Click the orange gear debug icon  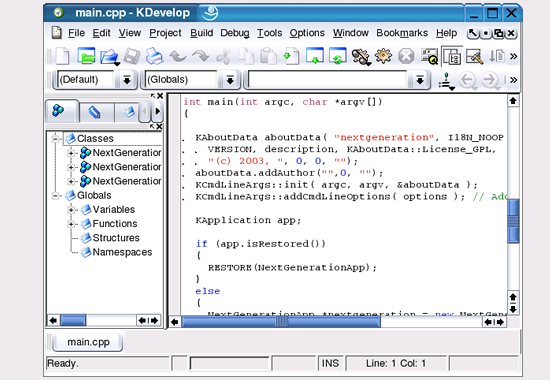383,56
